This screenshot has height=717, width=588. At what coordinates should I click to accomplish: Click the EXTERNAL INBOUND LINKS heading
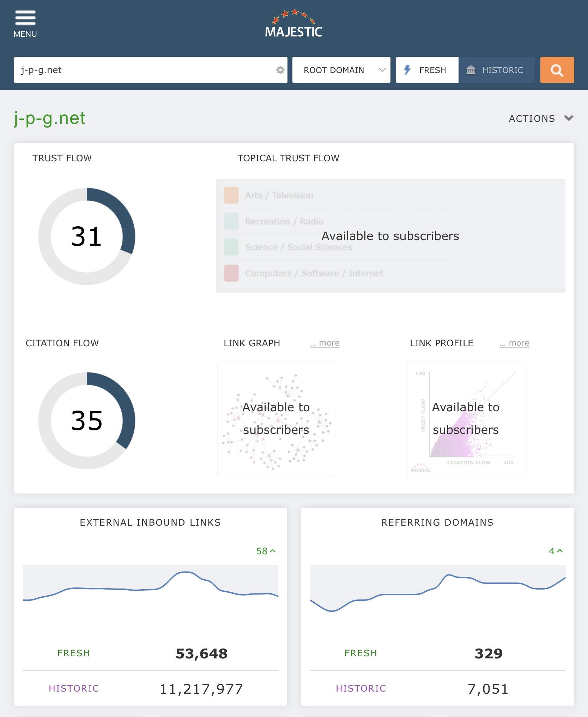tap(150, 522)
